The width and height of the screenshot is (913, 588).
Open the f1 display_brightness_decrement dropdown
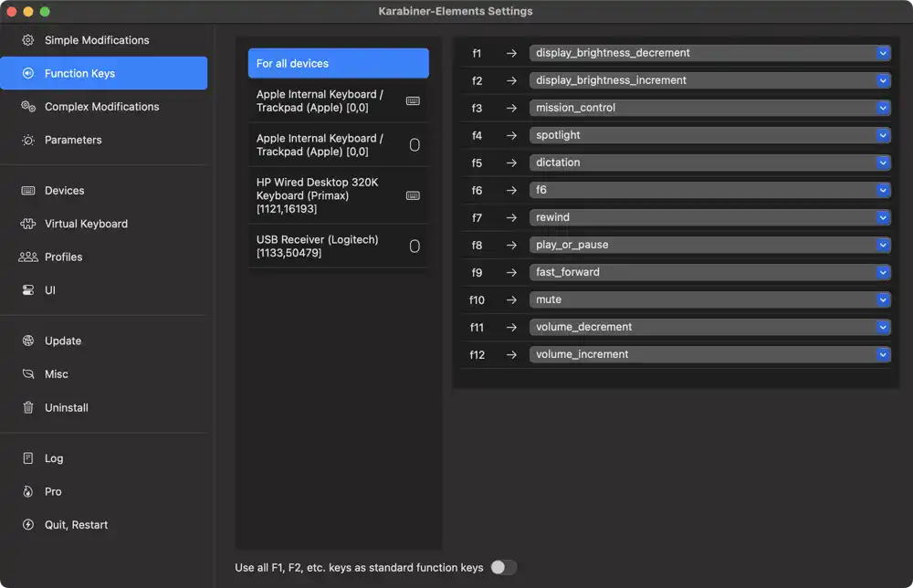(x=709, y=53)
